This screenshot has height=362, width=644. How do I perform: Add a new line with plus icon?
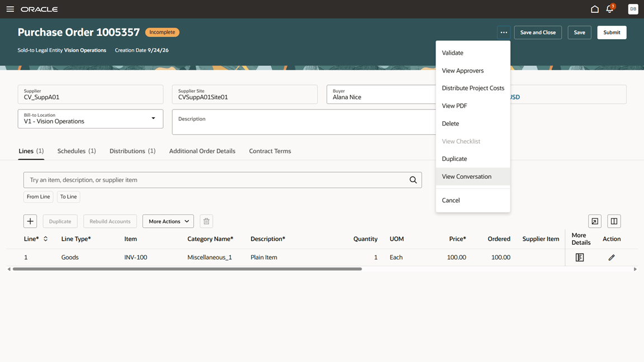pos(30,221)
